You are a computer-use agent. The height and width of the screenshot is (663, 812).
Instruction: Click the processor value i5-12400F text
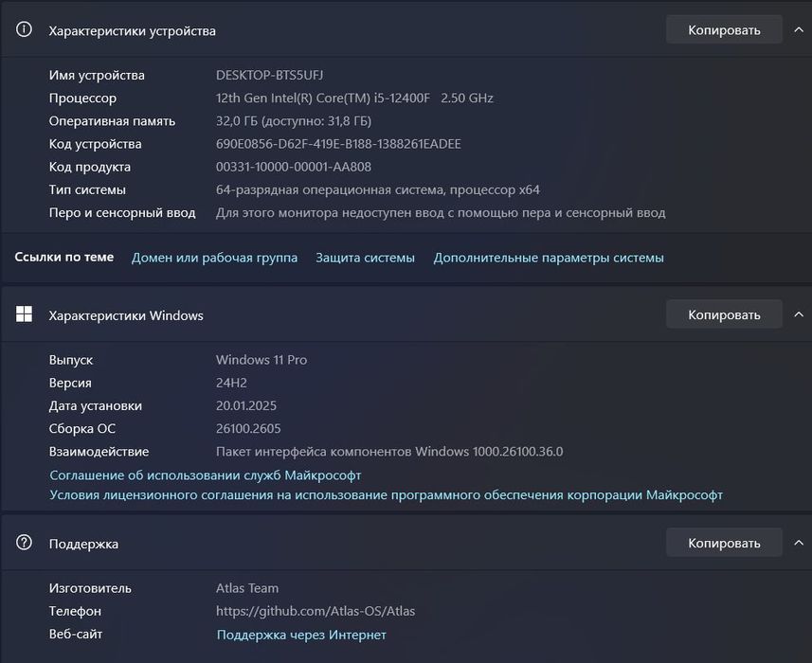354,99
